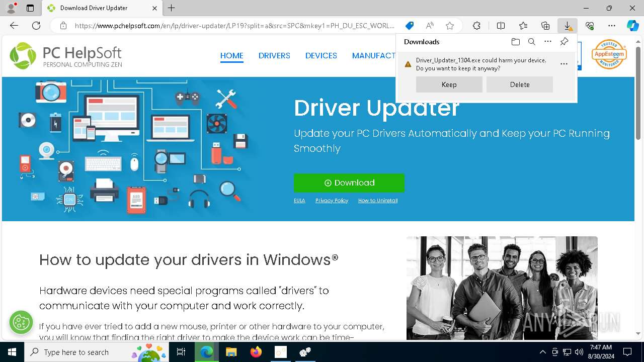This screenshot has height=362, width=644.
Task: Open Browser essentials heart icon
Action: (x=590, y=26)
